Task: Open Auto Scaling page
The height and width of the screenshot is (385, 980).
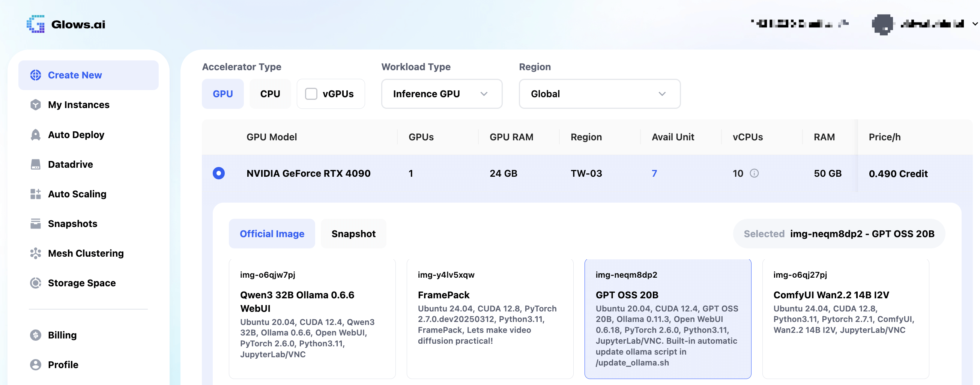Action: [89, 194]
